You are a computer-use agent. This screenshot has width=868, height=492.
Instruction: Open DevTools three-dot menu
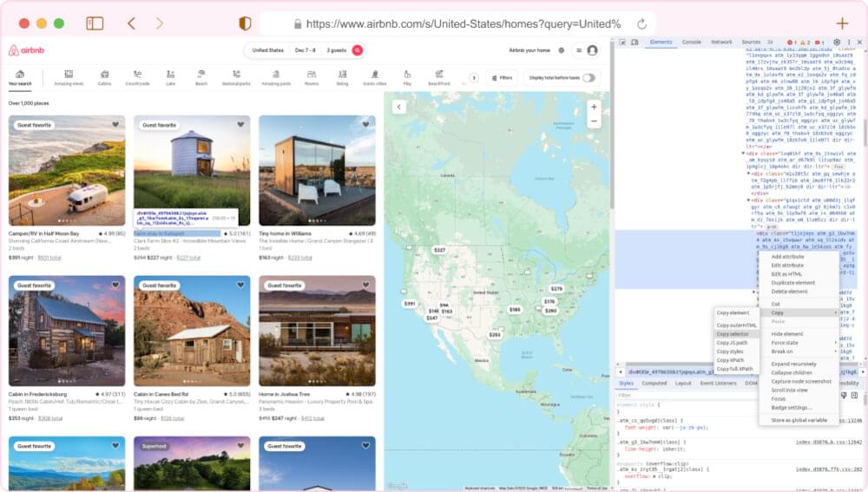click(849, 42)
